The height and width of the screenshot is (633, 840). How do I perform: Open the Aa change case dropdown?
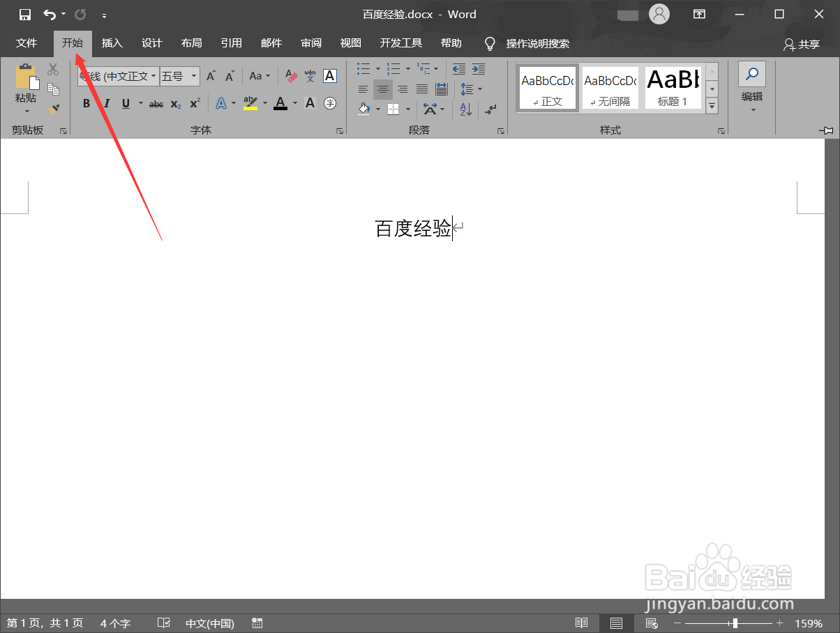(260, 76)
